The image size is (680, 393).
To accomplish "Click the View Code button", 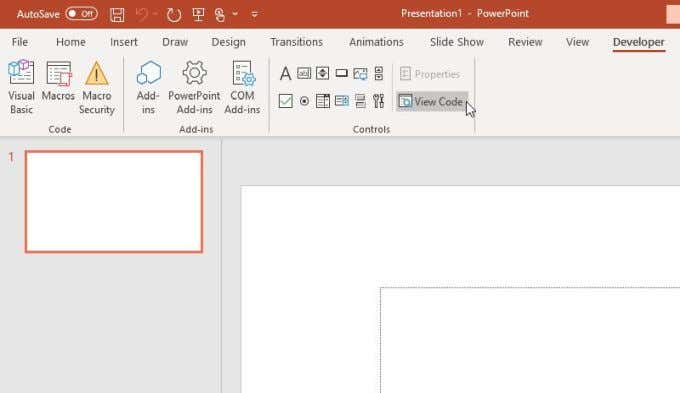I will pos(432,102).
